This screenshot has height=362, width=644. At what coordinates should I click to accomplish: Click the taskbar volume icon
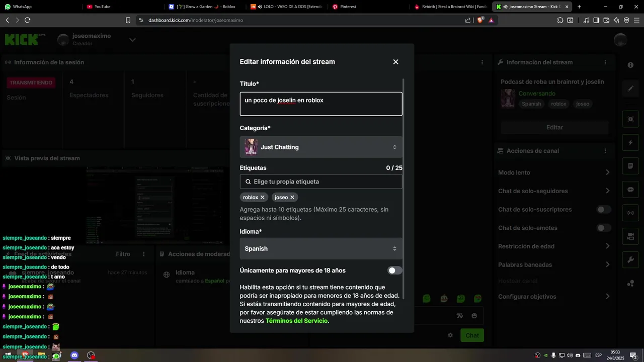coord(570,355)
